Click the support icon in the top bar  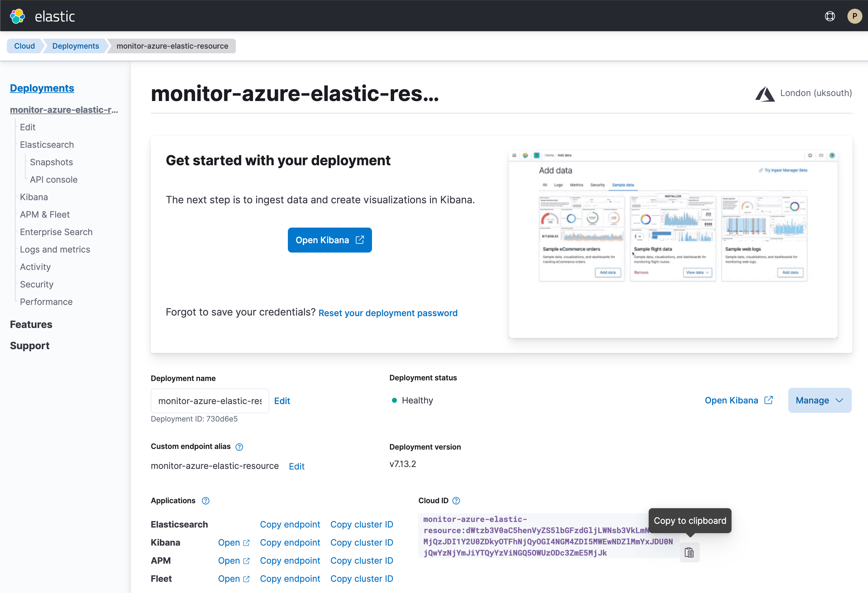pyautogui.click(x=830, y=16)
